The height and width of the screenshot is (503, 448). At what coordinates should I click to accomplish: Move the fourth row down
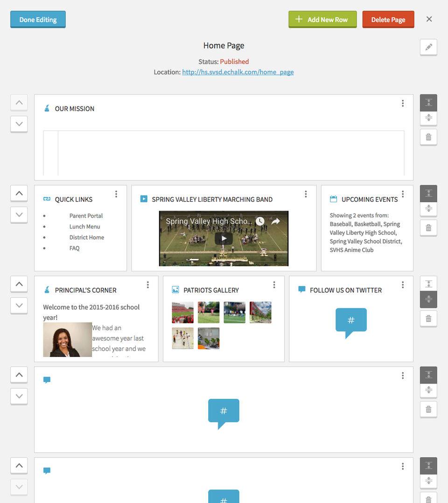click(19, 396)
